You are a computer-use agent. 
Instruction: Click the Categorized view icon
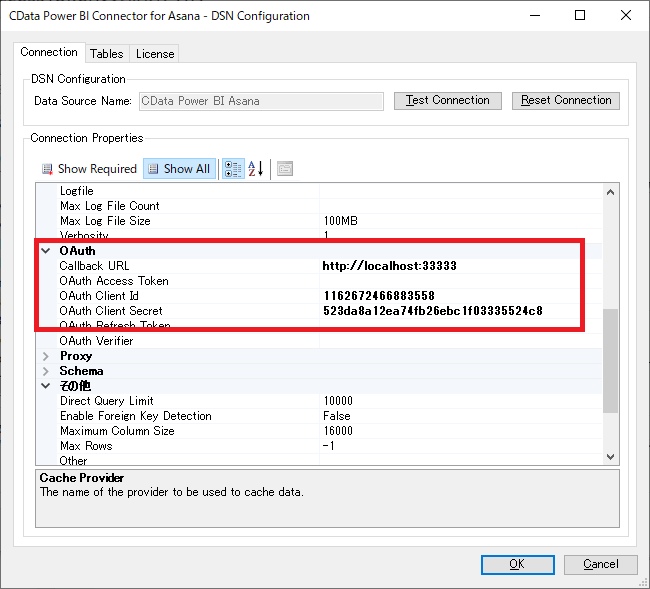tap(233, 169)
